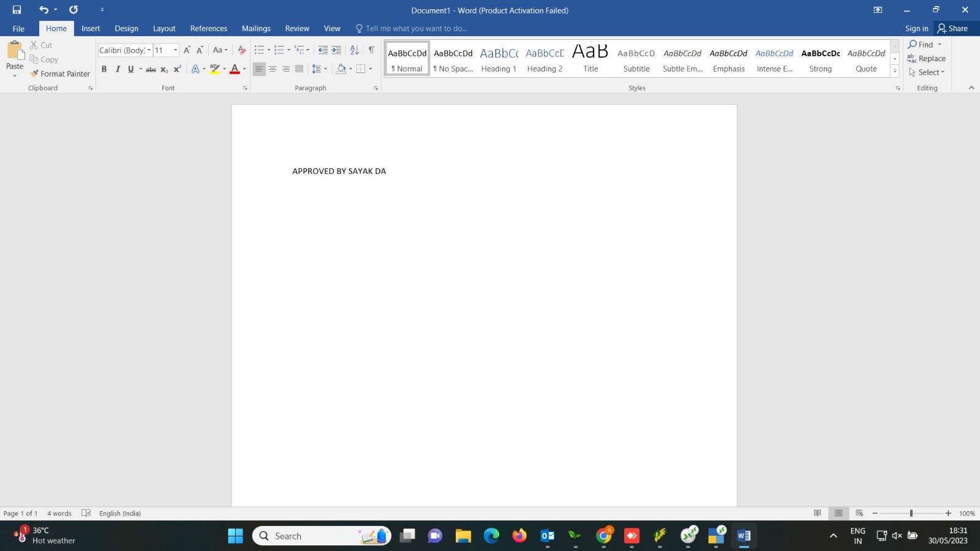Open File Explorer from the taskbar
The height and width of the screenshot is (551, 980).
pos(463,536)
